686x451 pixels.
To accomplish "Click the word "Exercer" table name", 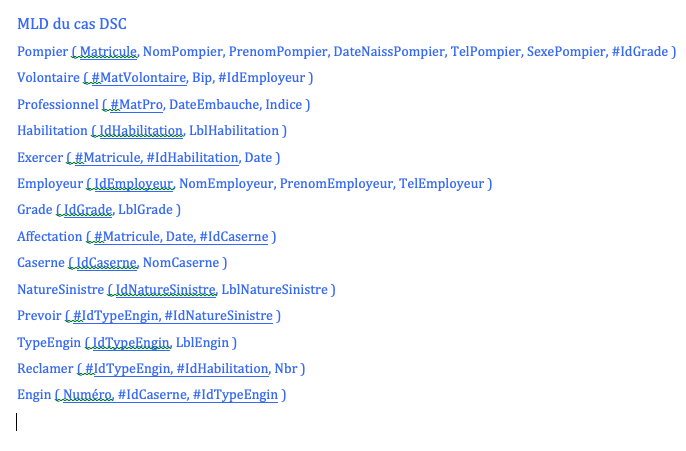I will pos(40,157).
